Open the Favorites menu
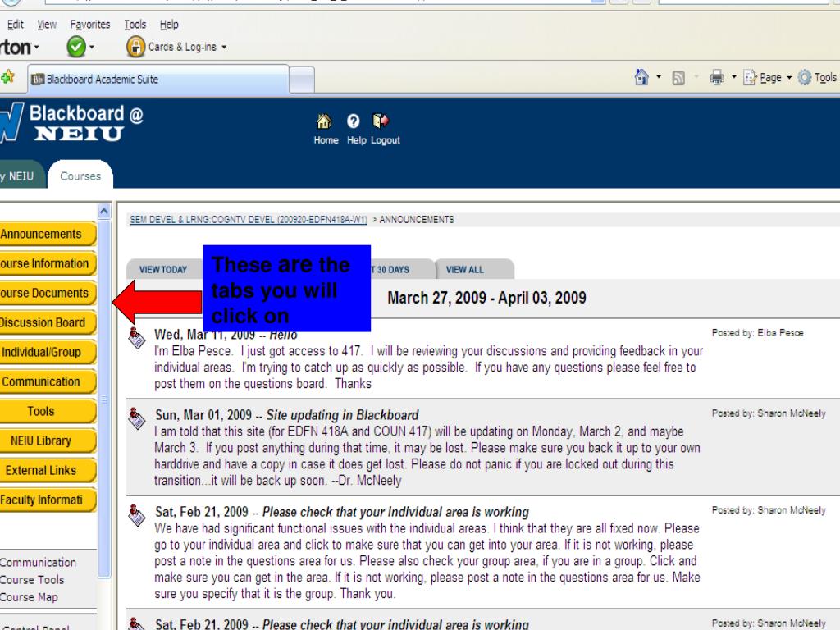The image size is (840, 630). tap(90, 24)
